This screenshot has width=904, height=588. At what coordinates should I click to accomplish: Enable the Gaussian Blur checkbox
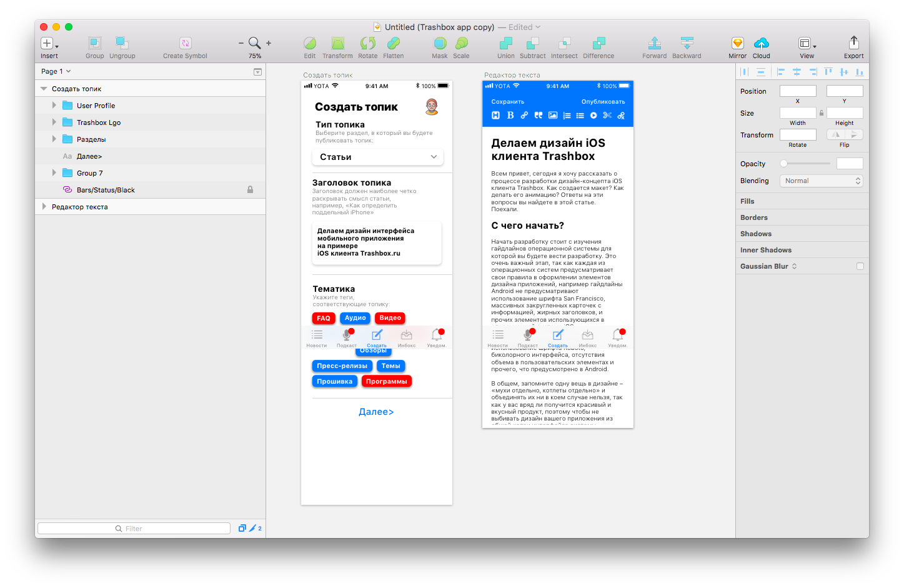coord(860,266)
